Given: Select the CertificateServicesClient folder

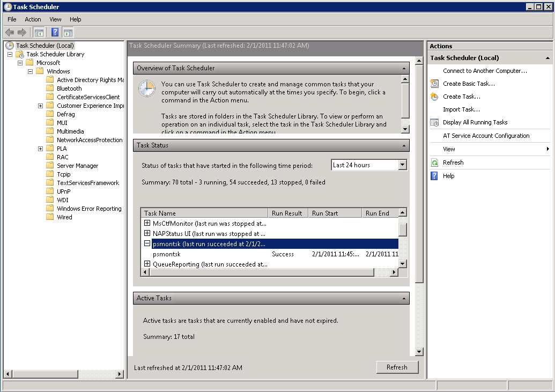Looking at the screenshot, I should pos(88,97).
